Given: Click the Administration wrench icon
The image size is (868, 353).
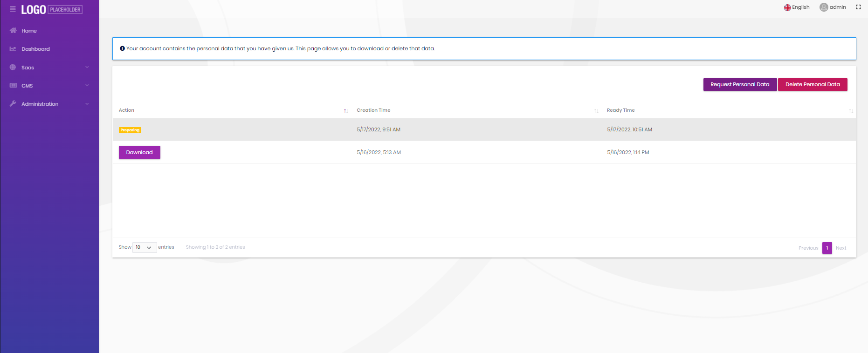Looking at the screenshot, I should 13,104.
